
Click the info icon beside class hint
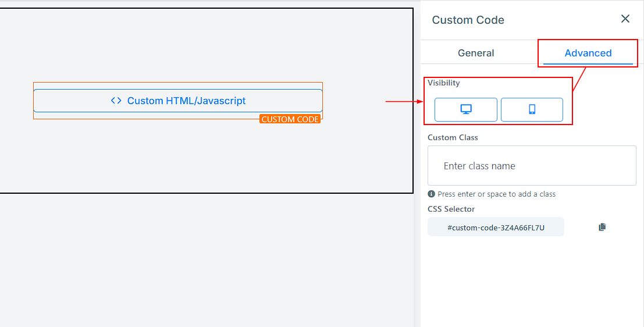tap(431, 194)
